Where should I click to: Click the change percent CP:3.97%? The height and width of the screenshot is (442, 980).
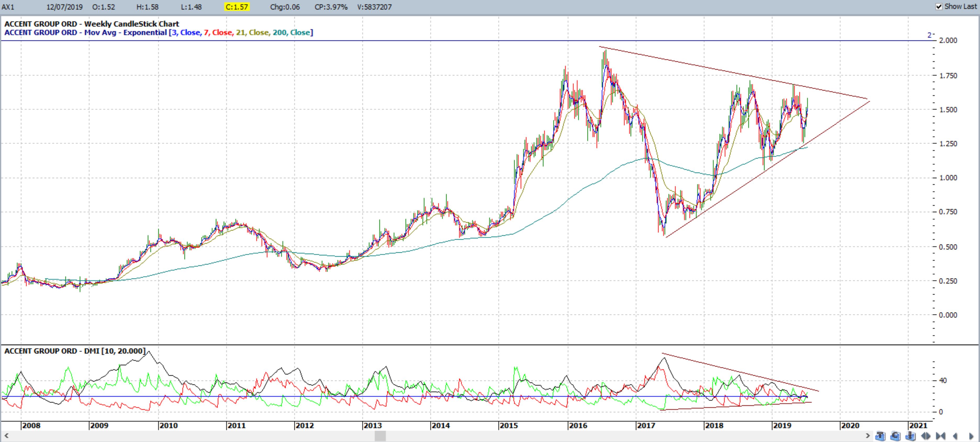(331, 7)
